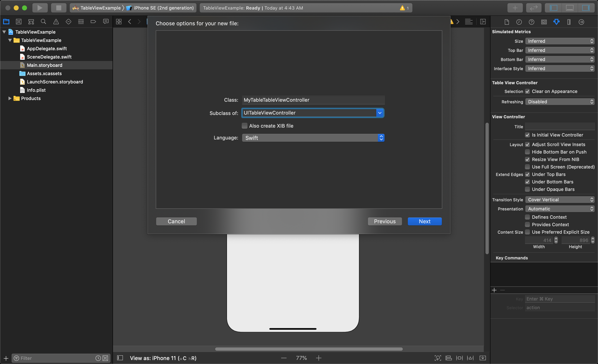Open LaunchScreen.storyboard
Screen dimensions: 598x364
[x=55, y=82]
